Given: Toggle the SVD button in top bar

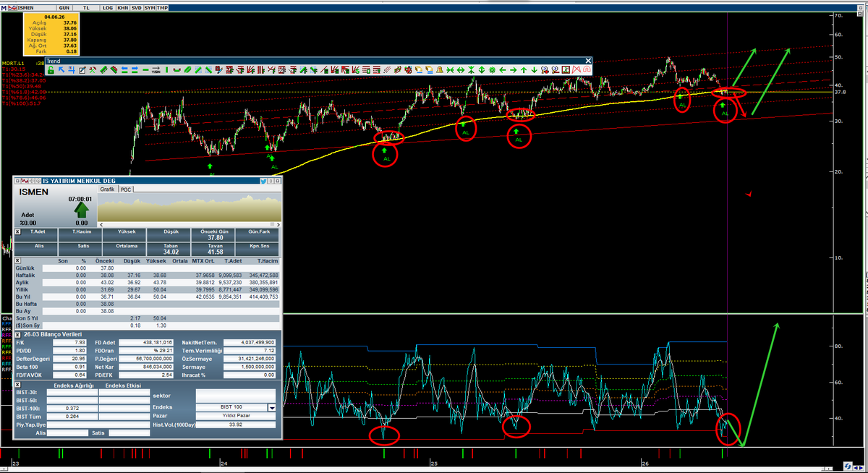Looking at the screenshot, I should 136,8.
